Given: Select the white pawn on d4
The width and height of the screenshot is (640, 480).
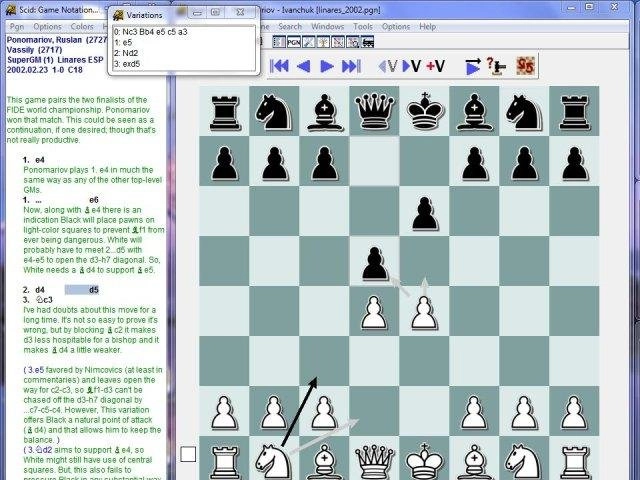Looking at the screenshot, I should [x=374, y=311].
